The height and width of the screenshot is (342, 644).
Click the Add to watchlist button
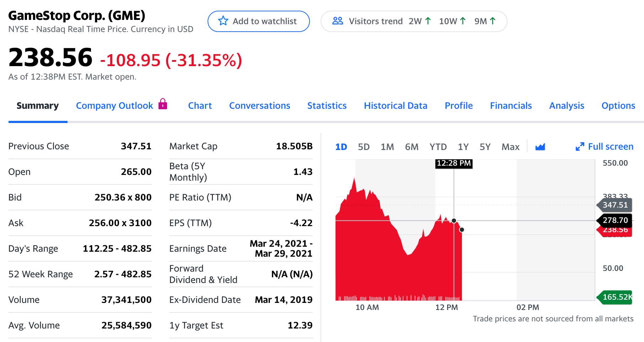pyautogui.click(x=258, y=21)
